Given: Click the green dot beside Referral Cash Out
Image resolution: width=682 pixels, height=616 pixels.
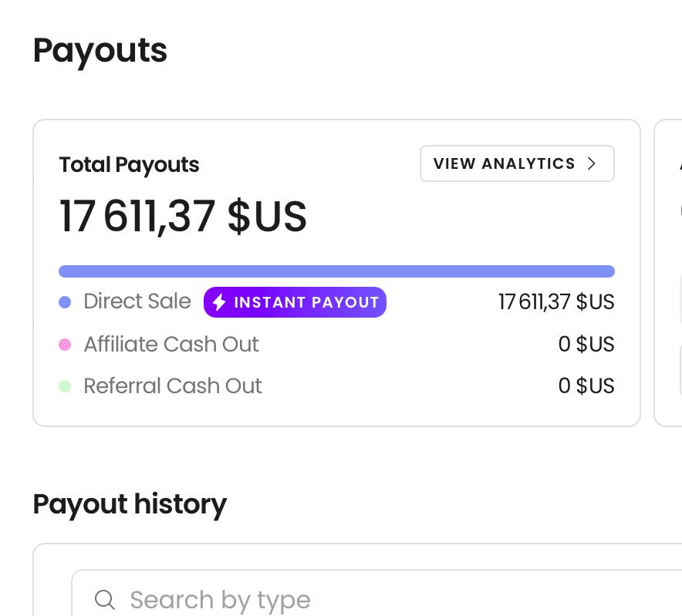Looking at the screenshot, I should 65,386.
